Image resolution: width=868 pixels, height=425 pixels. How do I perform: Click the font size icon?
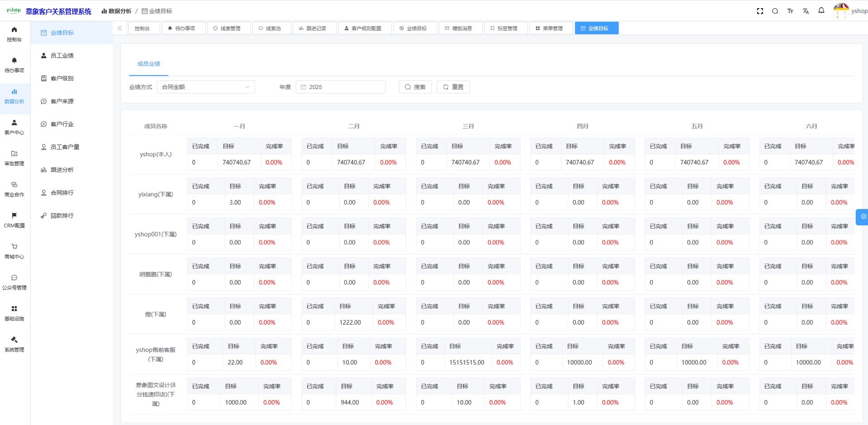point(790,11)
